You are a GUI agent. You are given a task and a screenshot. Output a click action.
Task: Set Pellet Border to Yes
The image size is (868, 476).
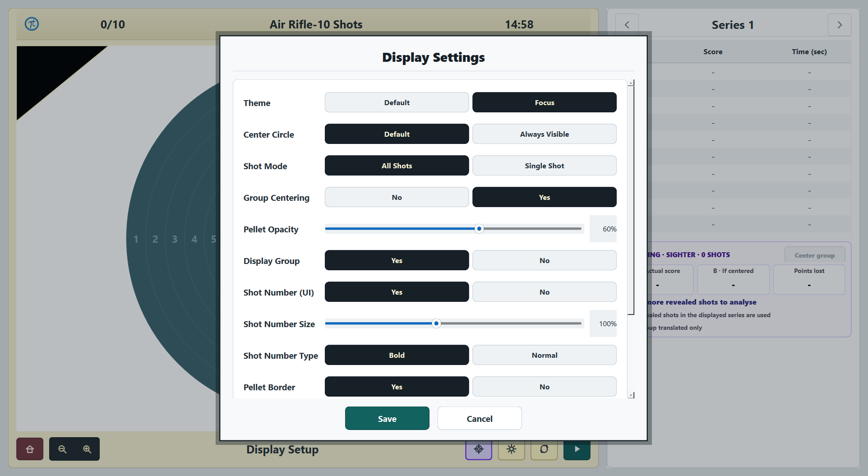tap(397, 387)
